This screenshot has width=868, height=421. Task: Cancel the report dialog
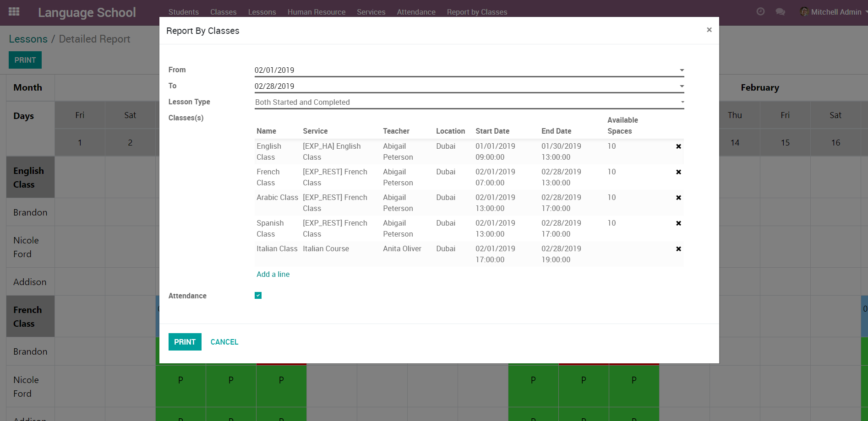click(224, 342)
